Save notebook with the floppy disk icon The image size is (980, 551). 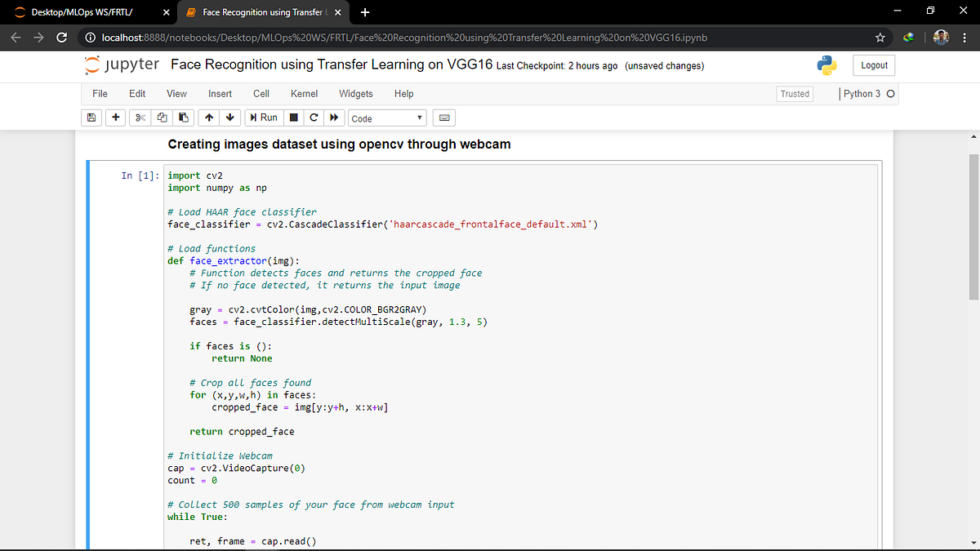click(91, 118)
